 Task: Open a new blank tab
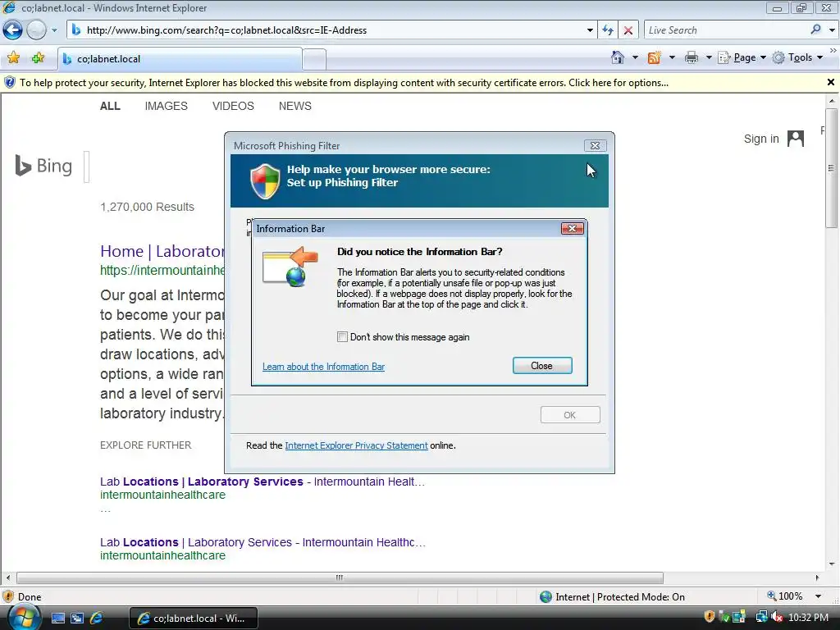[x=314, y=59]
